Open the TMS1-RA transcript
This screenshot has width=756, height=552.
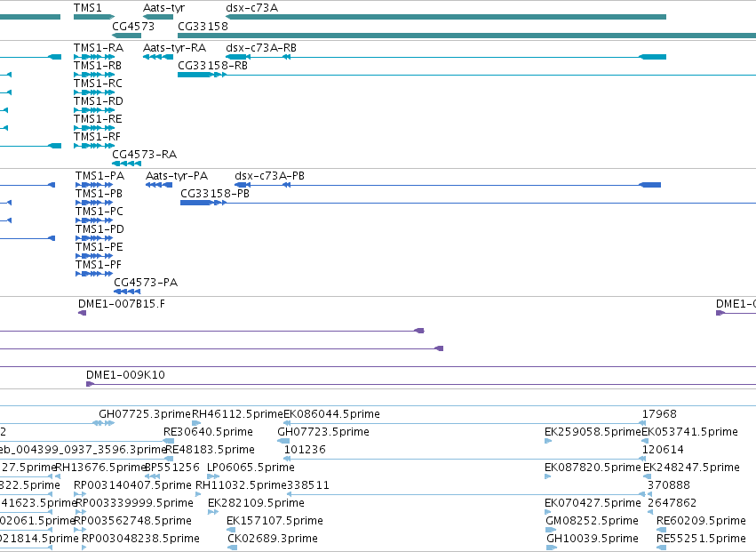(94, 57)
